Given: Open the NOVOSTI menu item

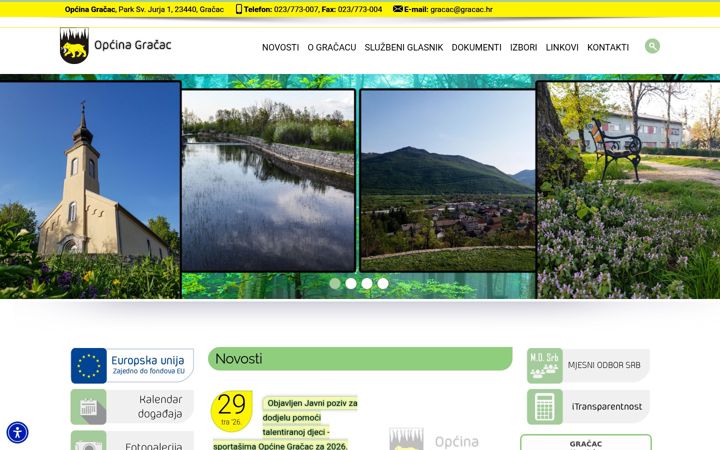Looking at the screenshot, I should click(281, 47).
